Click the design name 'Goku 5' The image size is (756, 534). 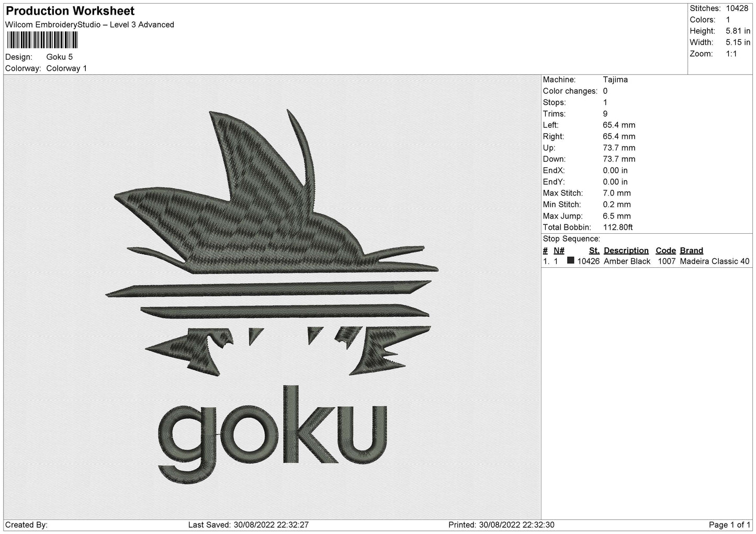pyautogui.click(x=60, y=56)
